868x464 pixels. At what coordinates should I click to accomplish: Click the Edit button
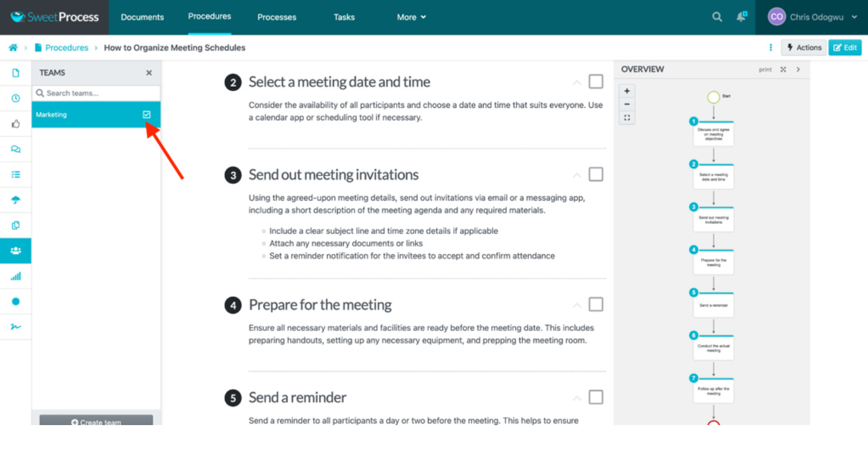(x=845, y=48)
